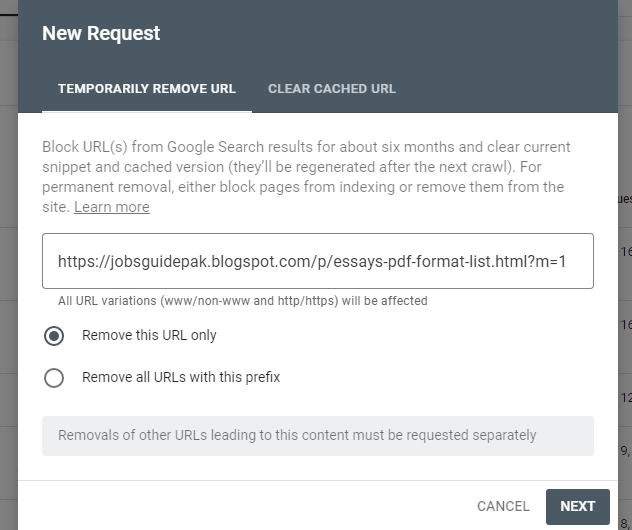Select the Remove this URL only radio button
This screenshot has height=530, width=632.
[54, 336]
